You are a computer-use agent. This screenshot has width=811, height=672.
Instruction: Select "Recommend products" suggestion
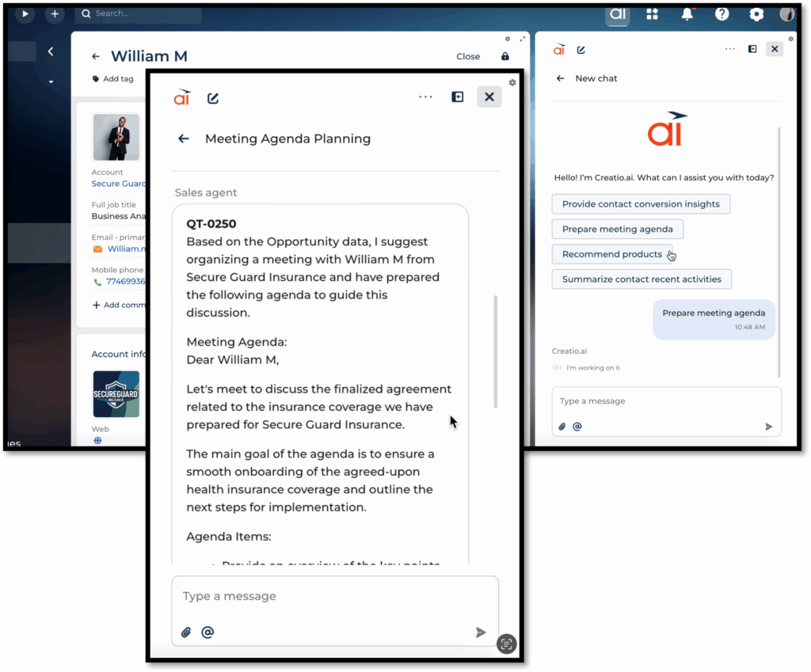coord(611,254)
